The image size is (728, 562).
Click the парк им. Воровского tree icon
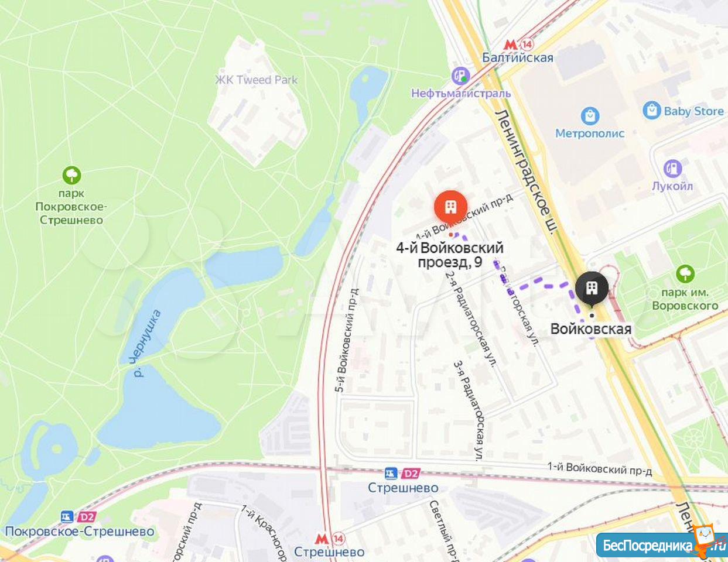pyautogui.click(x=685, y=273)
